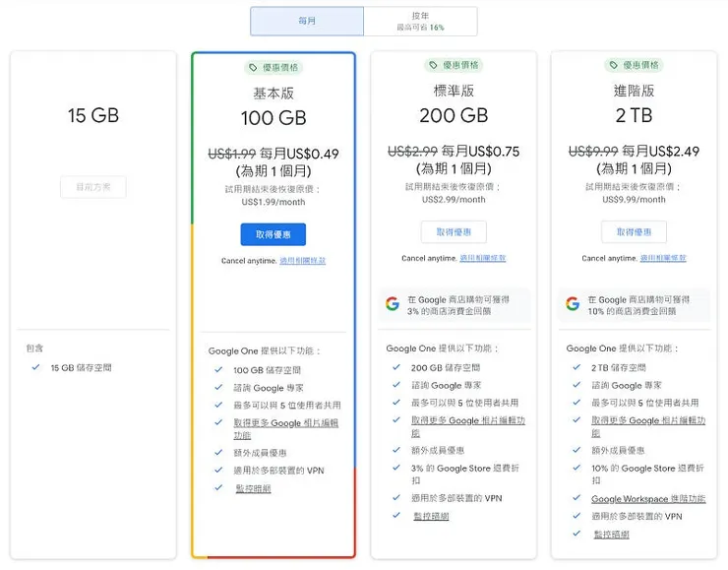Viewport: 728px width, 570px height.
Task: Click checkmark beside 5 位使用者共用 in 標準版
Action: pos(396,402)
